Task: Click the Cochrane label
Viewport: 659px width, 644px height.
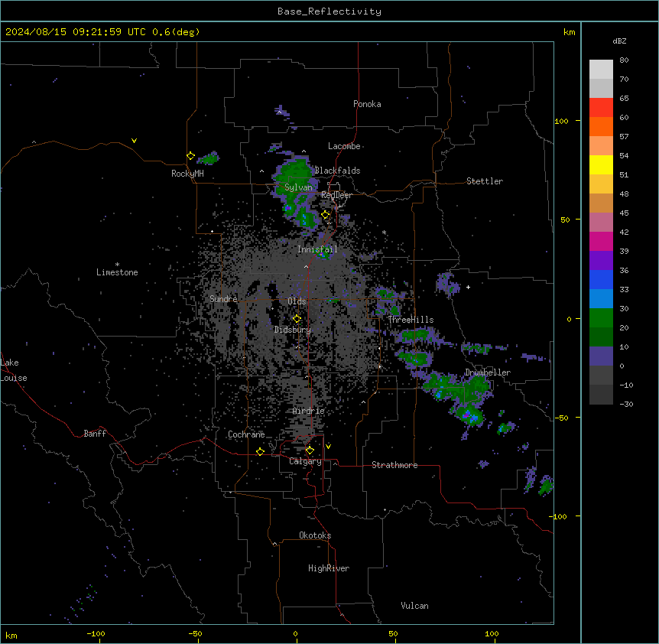Action: coord(246,434)
